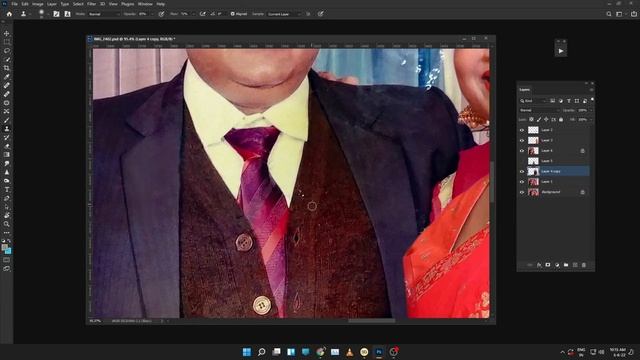The image size is (640, 360).
Task: Toggle the Aligned checkbox
Action: click(x=233, y=14)
